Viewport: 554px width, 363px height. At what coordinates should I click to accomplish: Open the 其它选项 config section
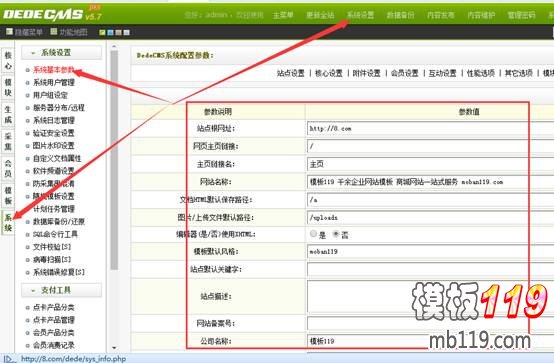[518, 73]
